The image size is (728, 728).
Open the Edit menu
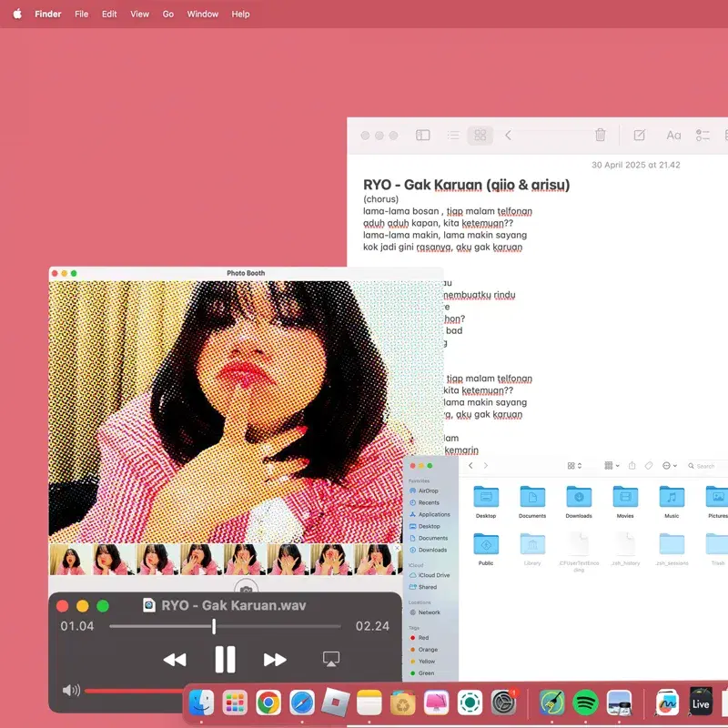point(109,14)
